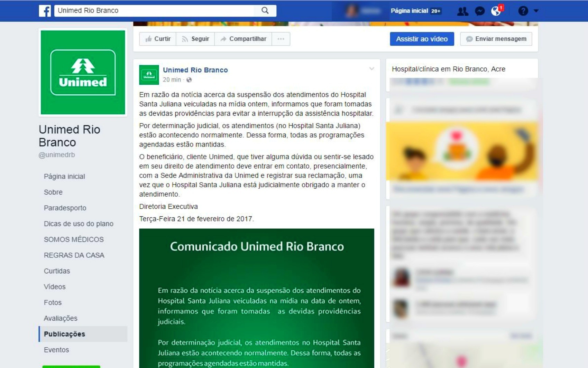Click the search magnifier icon
This screenshot has height=368, width=588.
pos(265,11)
